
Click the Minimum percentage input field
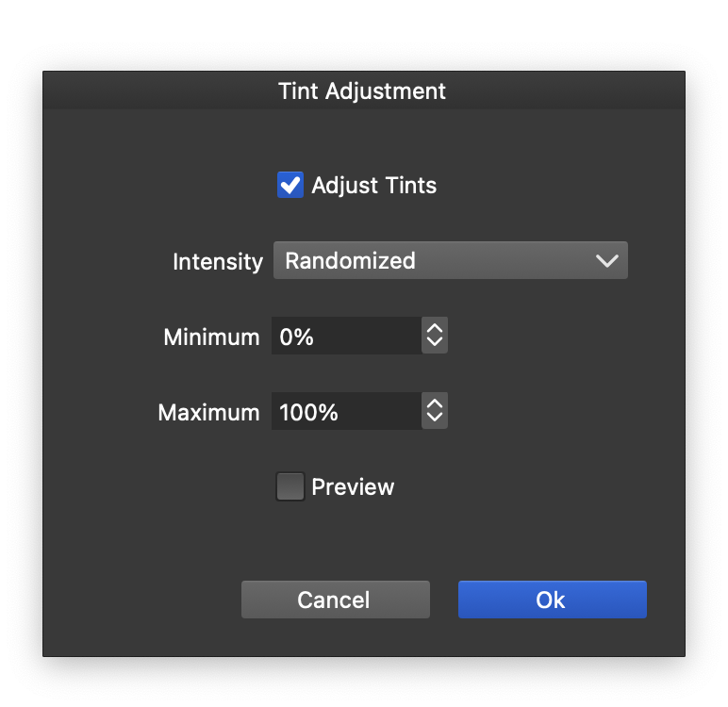[x=346, y=337]
